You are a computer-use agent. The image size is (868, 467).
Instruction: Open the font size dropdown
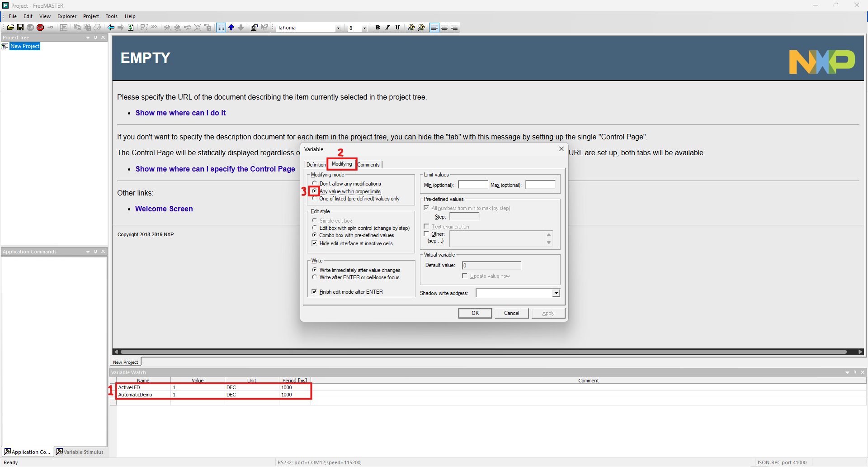(364, 28)
